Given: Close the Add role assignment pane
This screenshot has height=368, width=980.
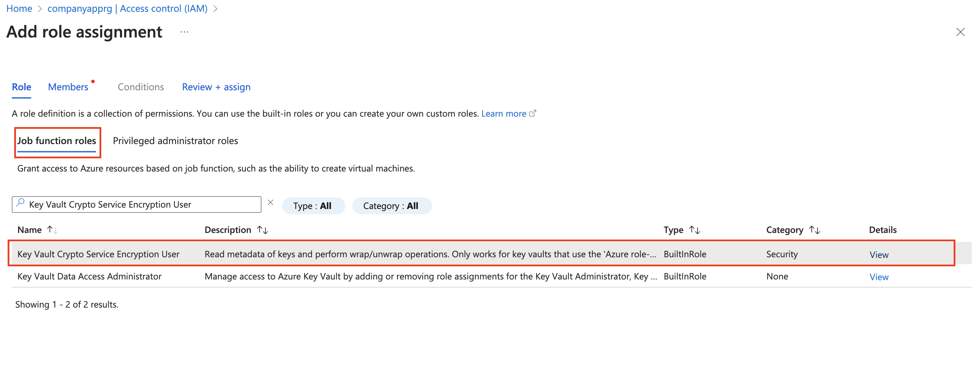Looking at the screenshot, I should [x=960, y=32].
